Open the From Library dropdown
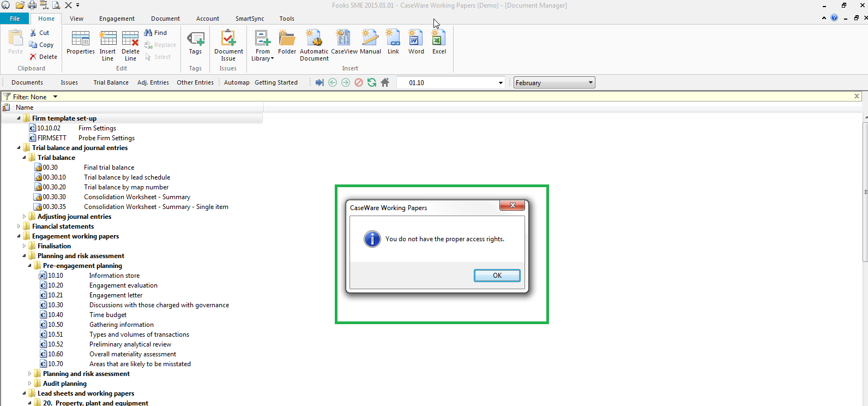Image resolution: width=868 pixels, height=406 pixels. point(263,46)
